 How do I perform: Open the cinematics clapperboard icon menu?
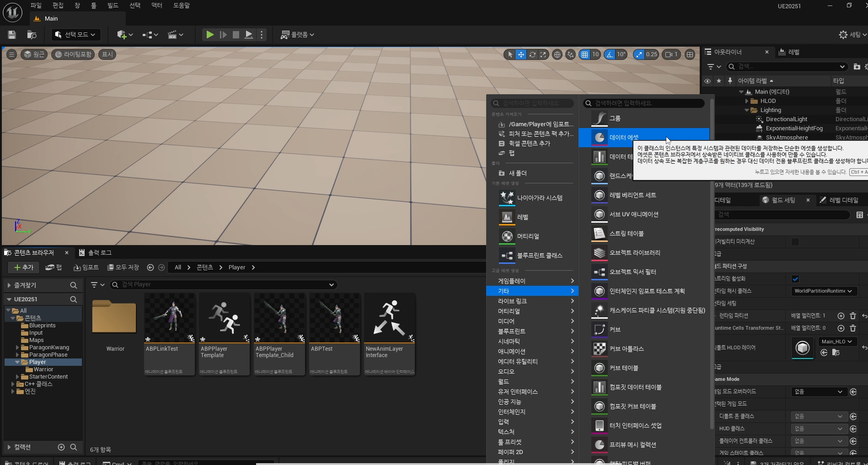click(x=176, y=35)
